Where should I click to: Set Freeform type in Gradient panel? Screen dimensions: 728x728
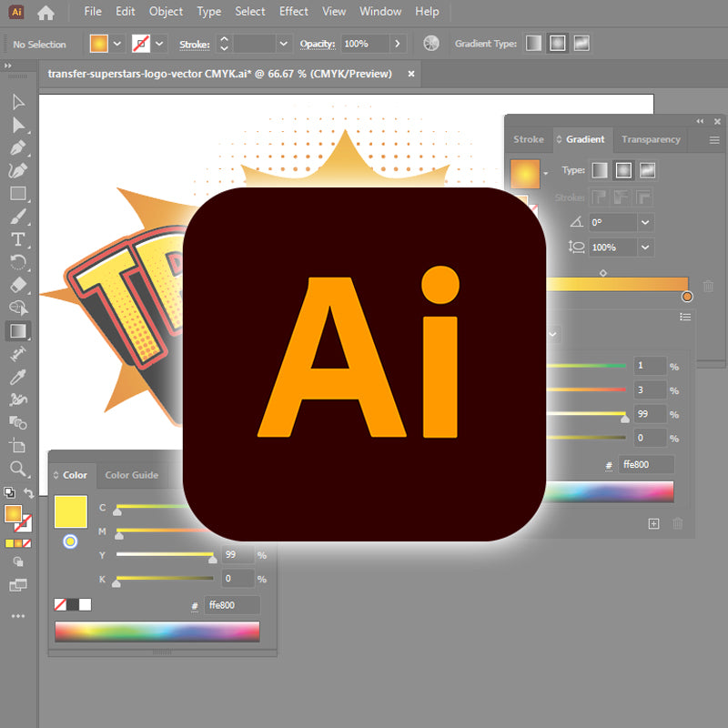click(647, 170)
